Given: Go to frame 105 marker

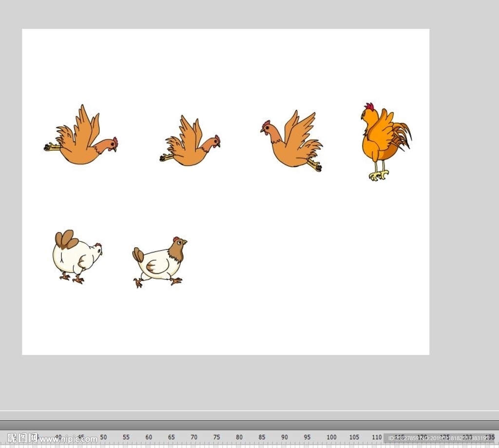Looking at the screenshot, I should (354, 437).
